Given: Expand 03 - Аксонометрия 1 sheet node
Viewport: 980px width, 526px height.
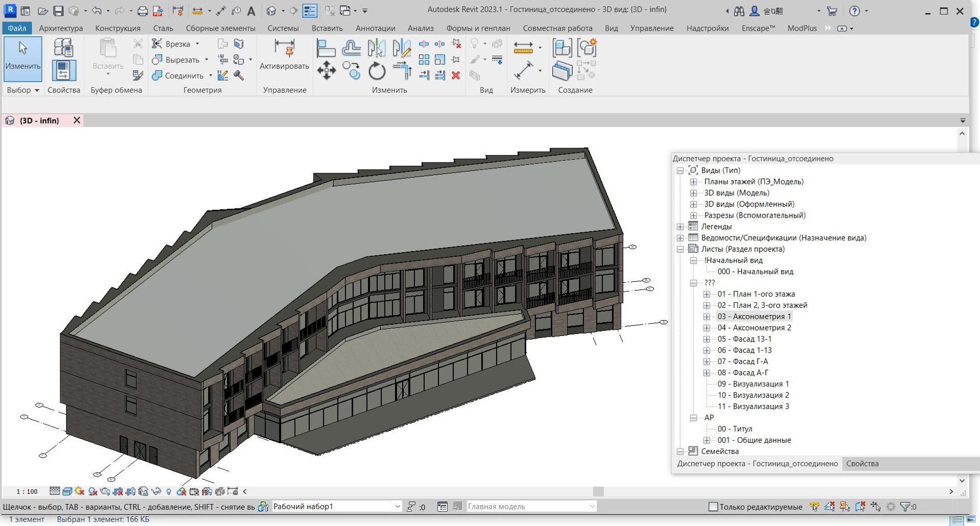Looking at the screenshot, I should (x=707, y=317).
